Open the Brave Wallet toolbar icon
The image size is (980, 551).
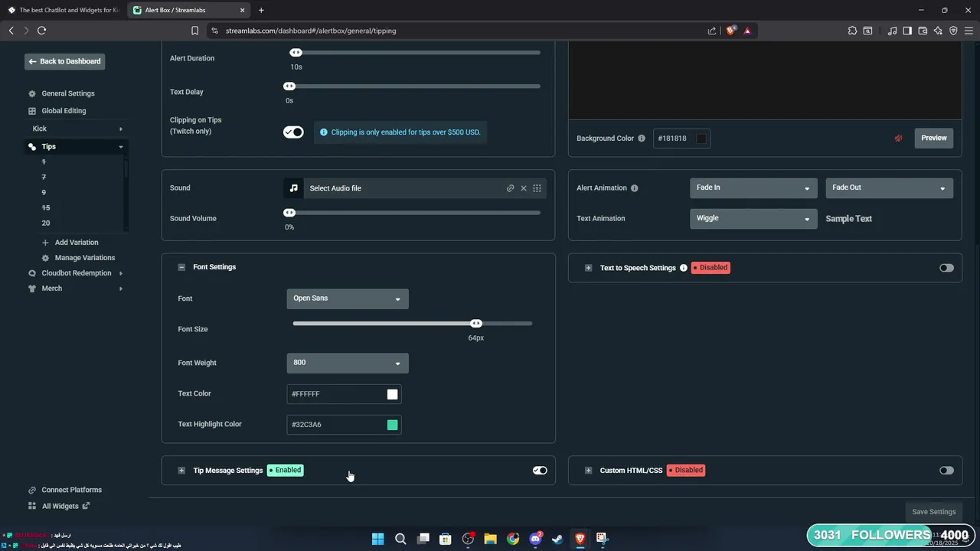click(923, 31)
